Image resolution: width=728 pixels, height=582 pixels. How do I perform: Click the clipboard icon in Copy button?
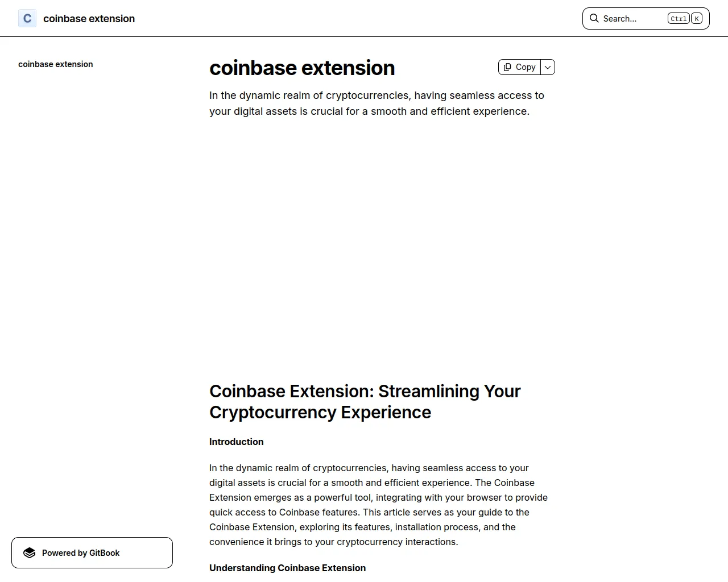(507, 67)
